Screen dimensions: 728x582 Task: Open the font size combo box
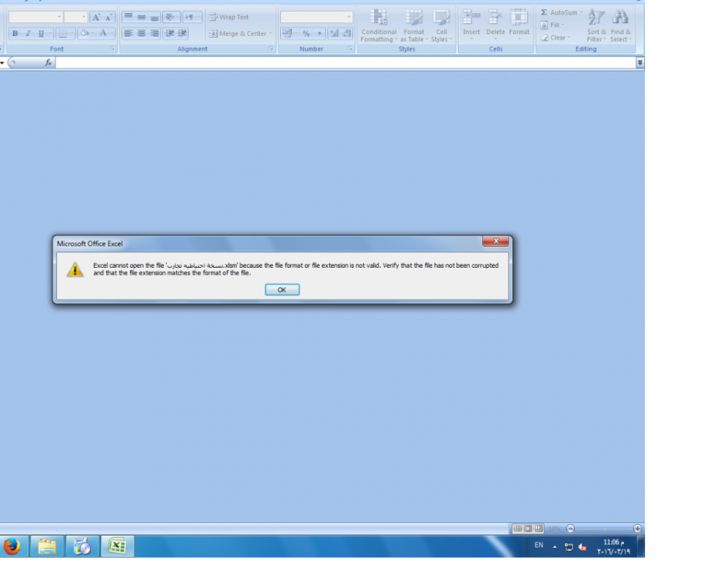coord(76,17)
